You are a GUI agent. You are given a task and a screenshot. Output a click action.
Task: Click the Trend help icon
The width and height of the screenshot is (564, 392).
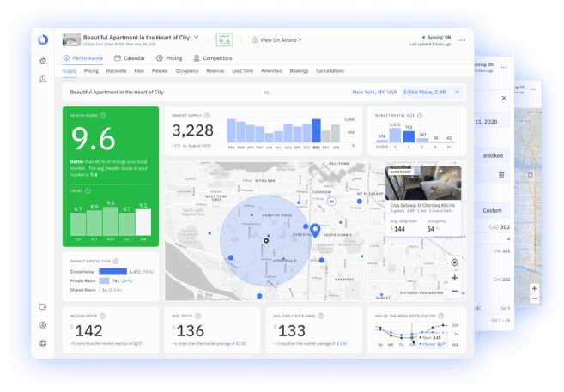(x=88, y=190)
